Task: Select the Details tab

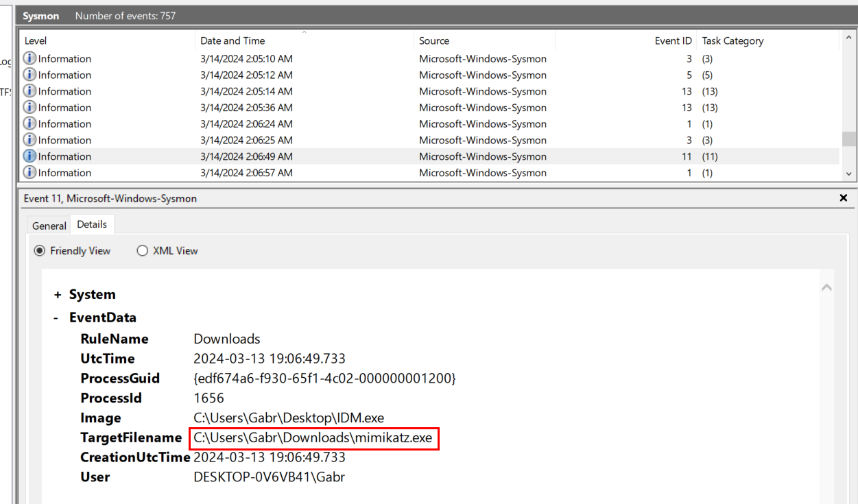Action: click(92, 224)
